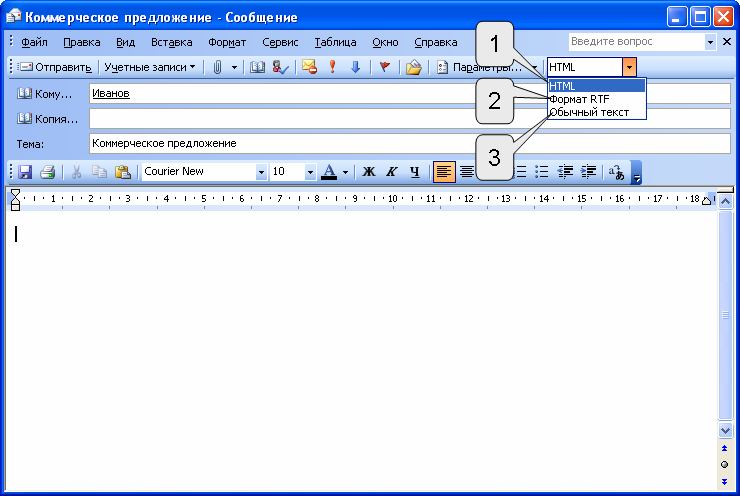Choose Обычный текст in the format list

597,112
